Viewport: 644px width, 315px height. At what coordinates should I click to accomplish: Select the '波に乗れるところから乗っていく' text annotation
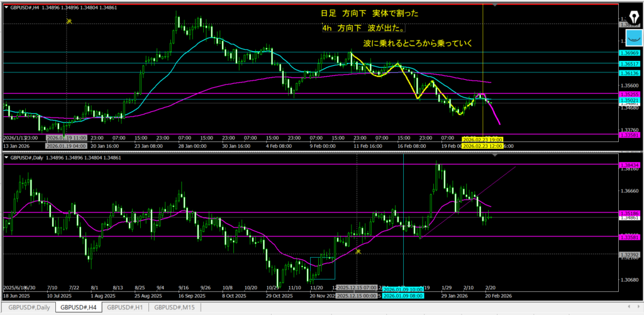click(x=417, y=43)
